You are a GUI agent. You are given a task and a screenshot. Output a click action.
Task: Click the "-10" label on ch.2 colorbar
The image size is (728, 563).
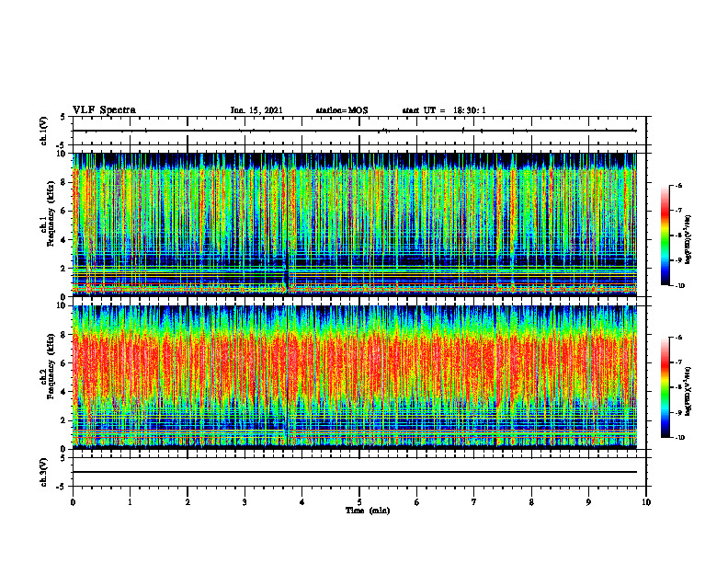click(679, 437)
